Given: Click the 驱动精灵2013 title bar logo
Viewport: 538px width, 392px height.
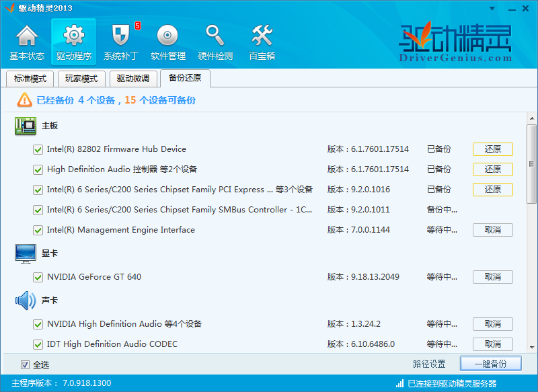Looking at the screenshot, I should 9,8.
